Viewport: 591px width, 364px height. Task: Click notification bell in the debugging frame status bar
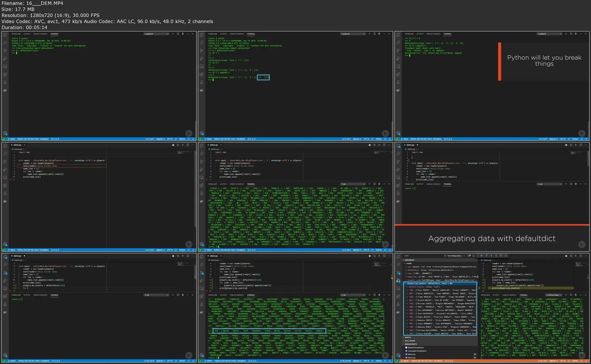pyautogui.click(x=586, y=361)
